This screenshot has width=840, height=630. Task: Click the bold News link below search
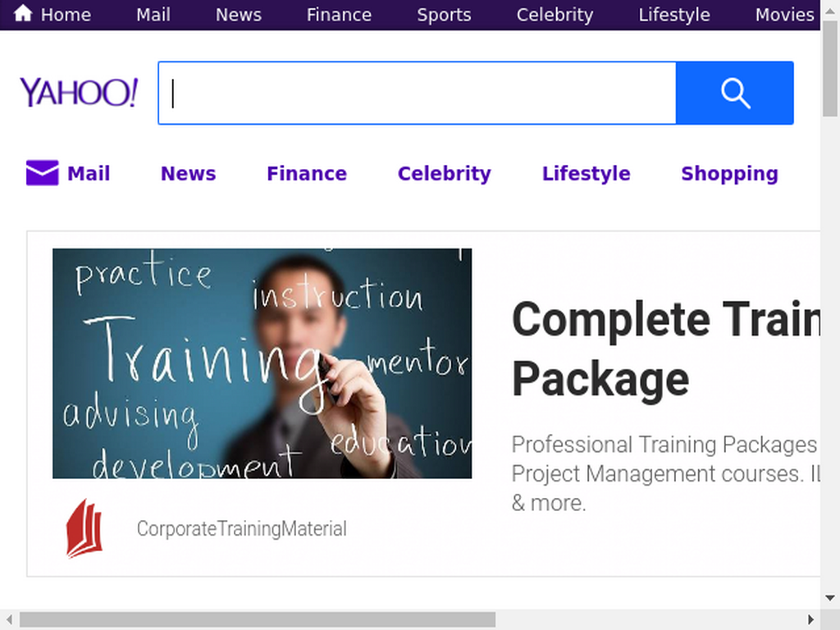point(188,174)
